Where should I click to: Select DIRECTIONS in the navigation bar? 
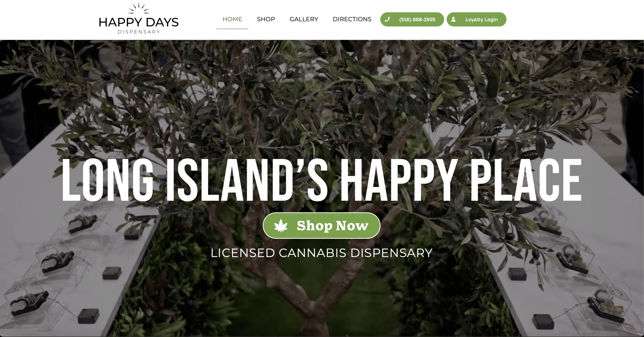(352, 19)
